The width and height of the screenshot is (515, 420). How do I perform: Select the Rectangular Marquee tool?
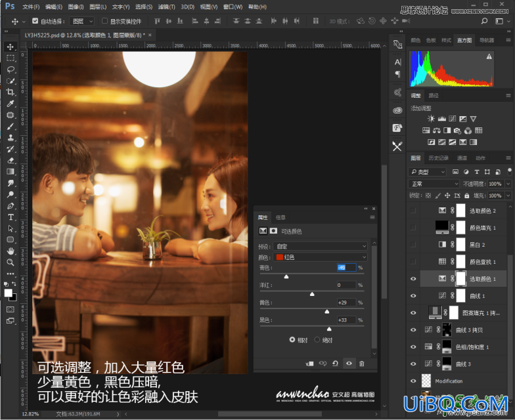[11, 58]
